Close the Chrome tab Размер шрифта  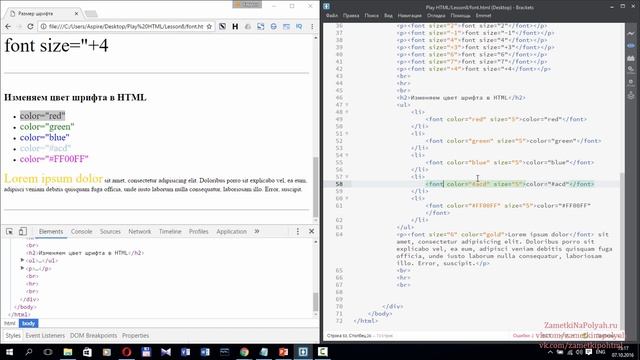pos(76,13)
